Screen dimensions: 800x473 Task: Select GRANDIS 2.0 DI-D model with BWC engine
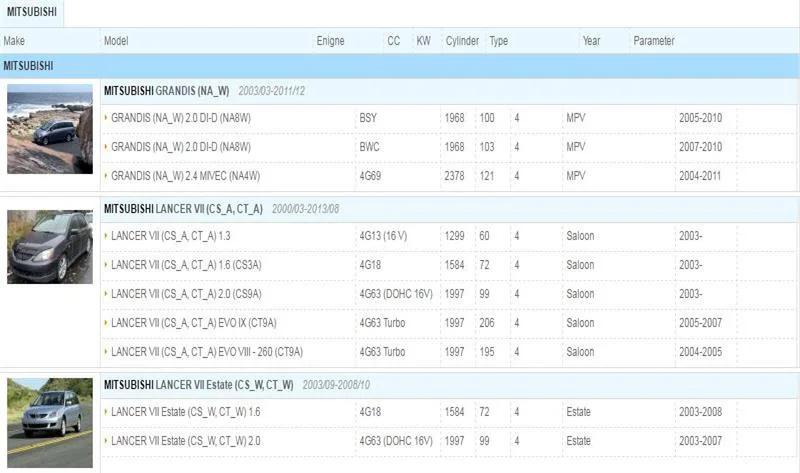coord(181,147)
